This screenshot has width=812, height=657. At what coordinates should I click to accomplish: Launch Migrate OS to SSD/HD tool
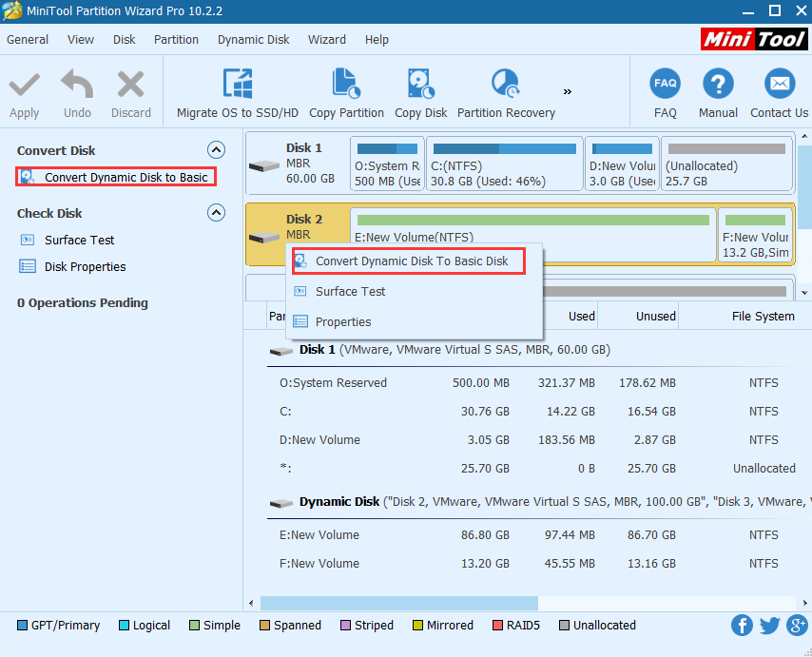point(237,94)
